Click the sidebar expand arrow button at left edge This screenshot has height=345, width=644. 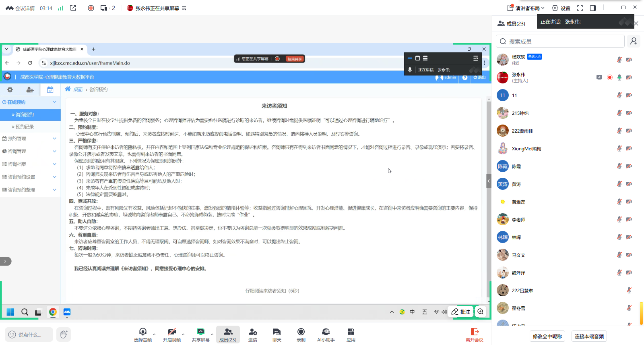[x=5, y=261]
